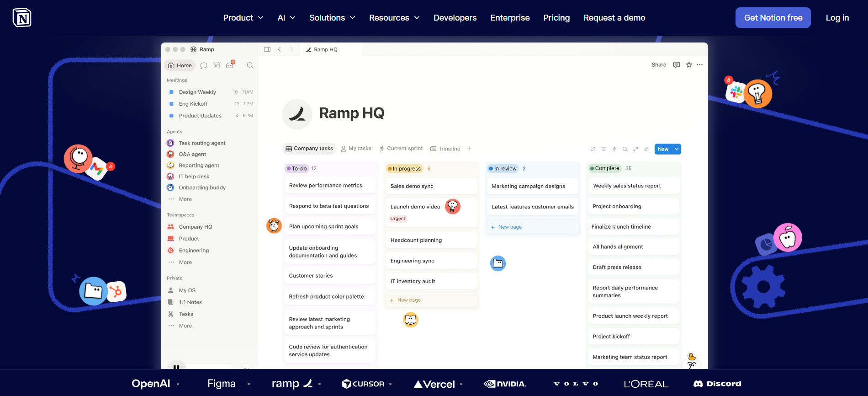Screen dimensions: 868x396
Task: Click the back navigation arrow
Action: click(x=279, y=49)
